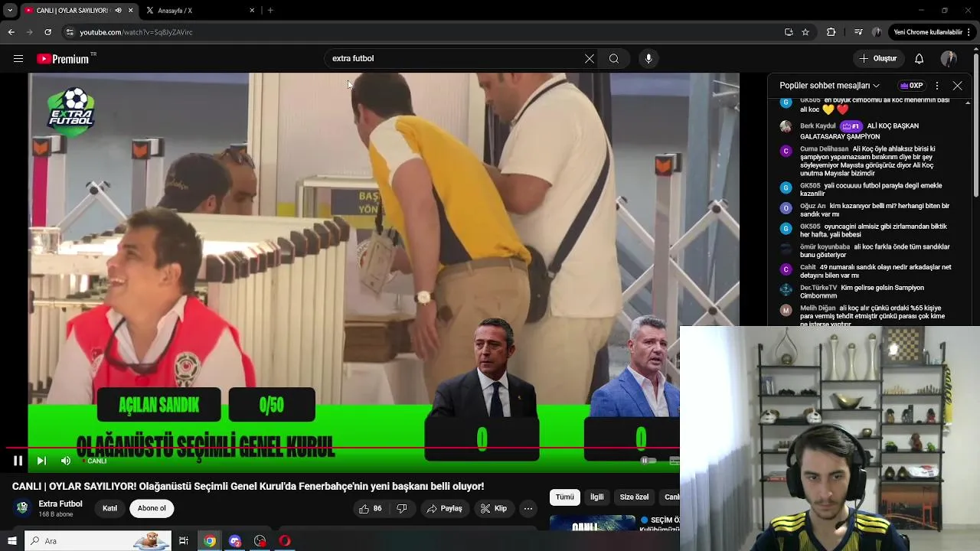Close the YouTube browser tab
The image size is (980, 551).
click(130, 11)
